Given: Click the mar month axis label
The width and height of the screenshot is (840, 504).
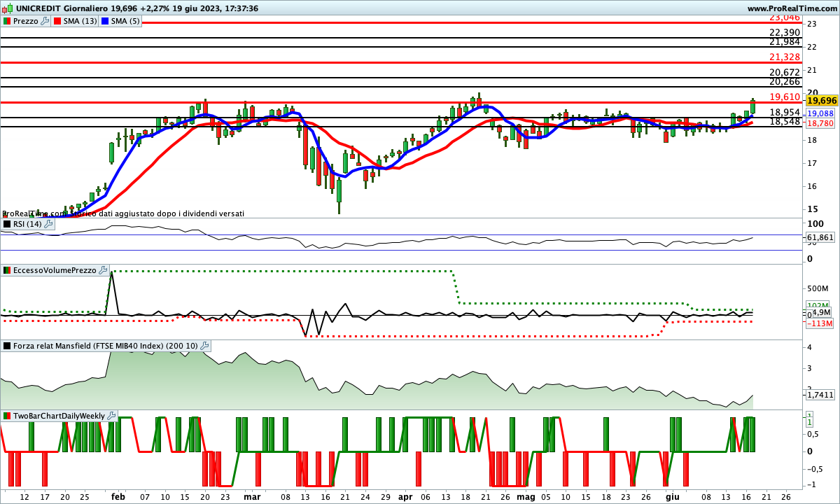Looking at the screenshot, I should pyautogui.click(x=252, y=496).
